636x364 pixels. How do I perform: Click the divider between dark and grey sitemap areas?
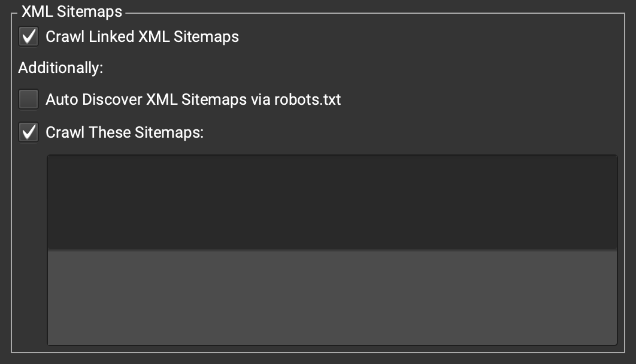[332, 249]
